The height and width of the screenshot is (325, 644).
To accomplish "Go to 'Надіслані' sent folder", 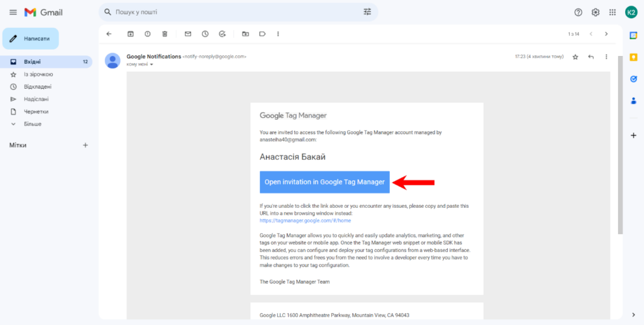I will [36, 99].
